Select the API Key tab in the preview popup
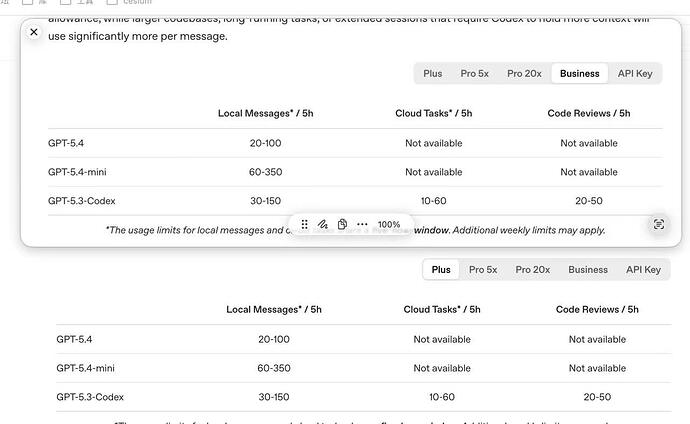 tap(635, 73)
